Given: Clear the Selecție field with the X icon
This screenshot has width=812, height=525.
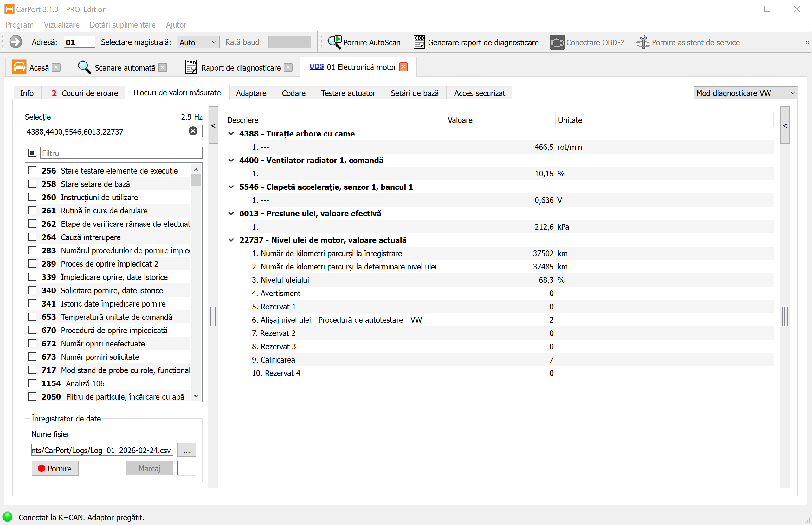Looking at the screenshot, I should [193, 131].
